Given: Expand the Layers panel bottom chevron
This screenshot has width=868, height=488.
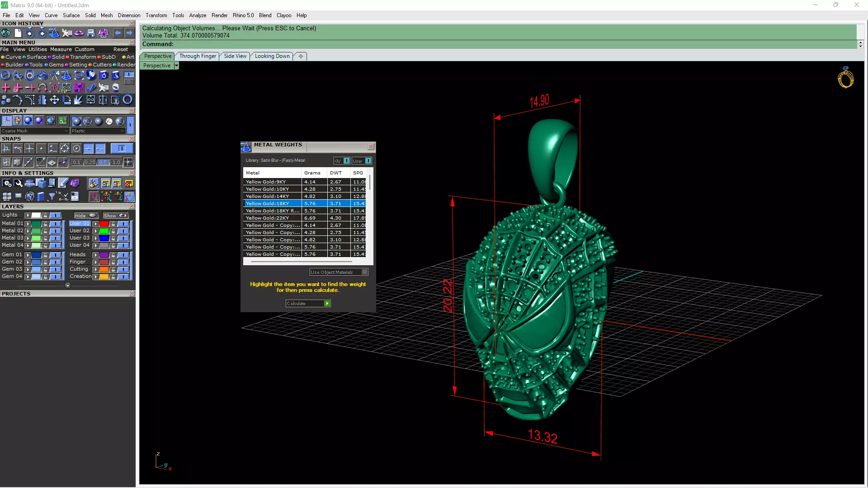Looking at the screenshot, I should coord(68,286).
